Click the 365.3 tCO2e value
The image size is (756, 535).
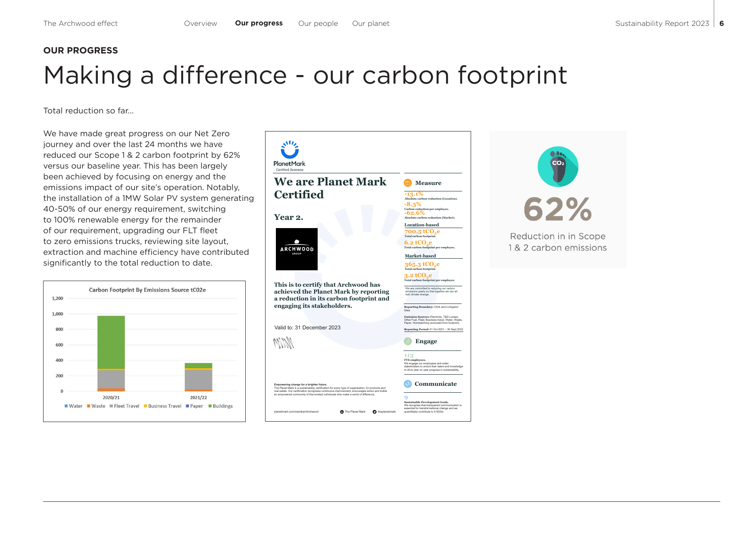click(422, 264)
